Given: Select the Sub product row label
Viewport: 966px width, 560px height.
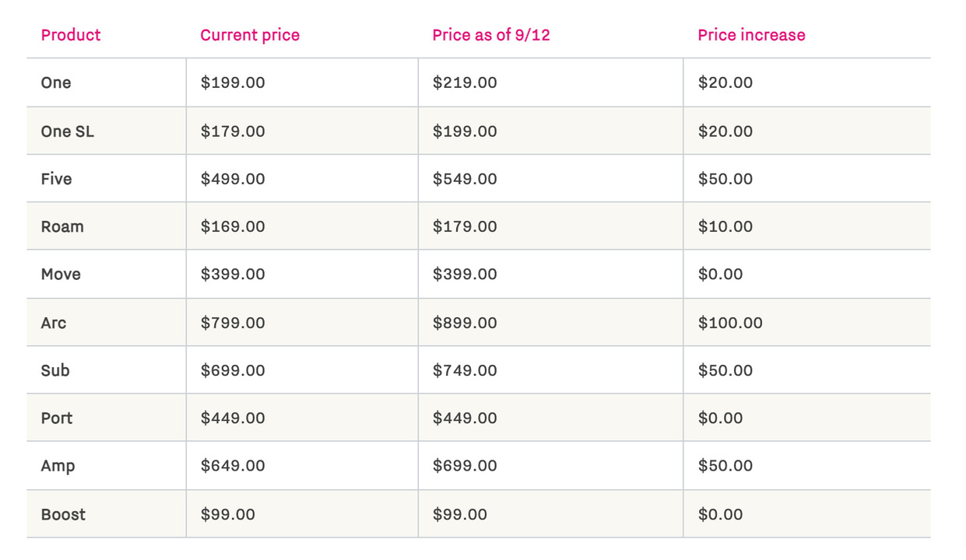Looking at the screenshot, I should pos(55,370).
